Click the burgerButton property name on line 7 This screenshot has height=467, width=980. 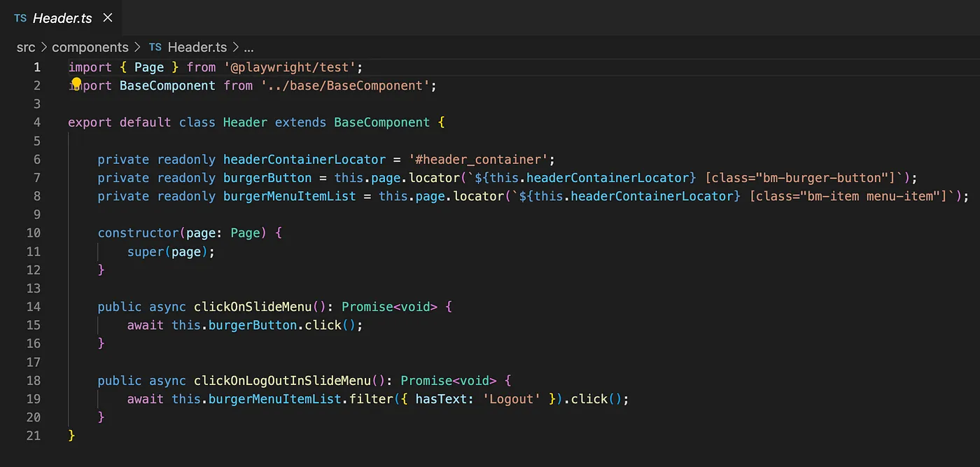pos(267,177)
